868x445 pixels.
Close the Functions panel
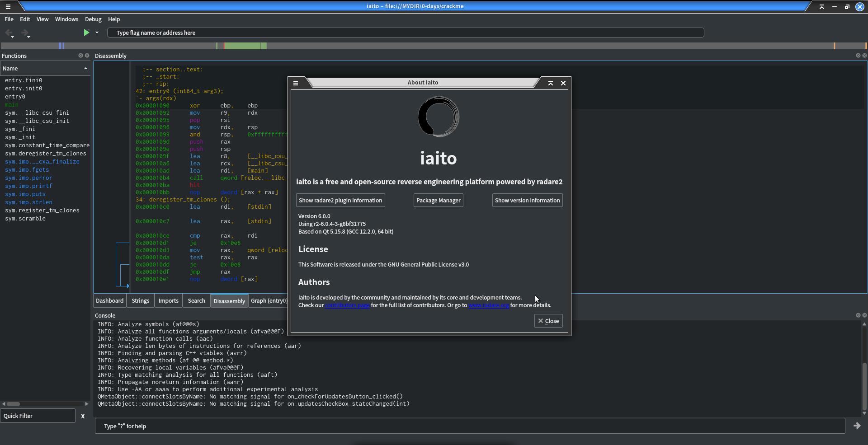pos(87,56)
